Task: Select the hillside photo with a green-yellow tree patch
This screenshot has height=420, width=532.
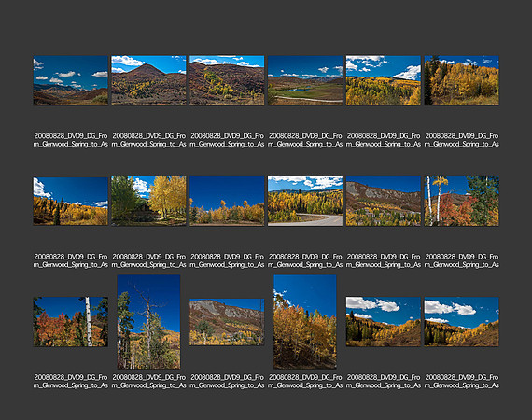Action: (227, 80)
